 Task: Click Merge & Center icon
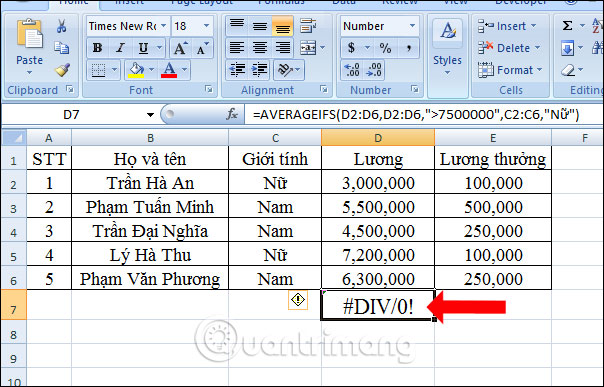point(309,48)
